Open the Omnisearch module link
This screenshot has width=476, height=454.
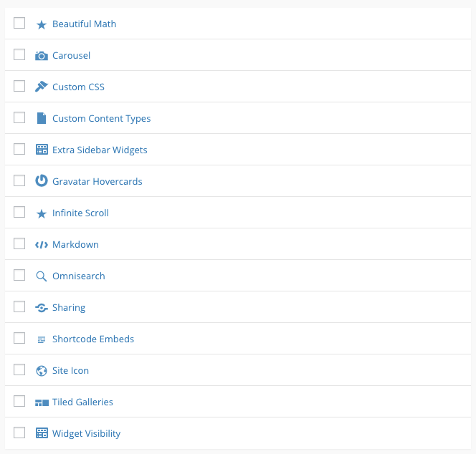[x=79, y=276]
